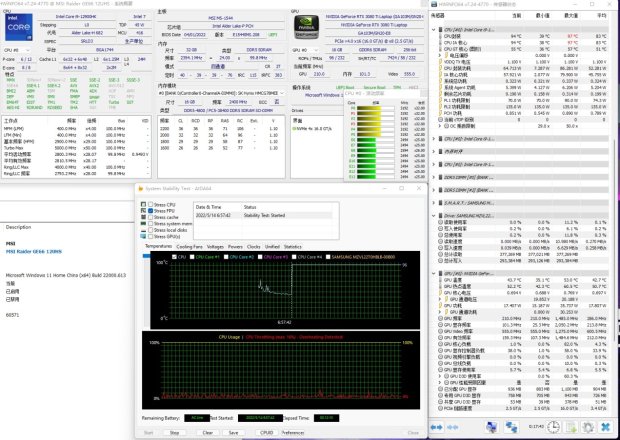The height and width of the screenshot is (440, 620).
Task: Check the CPU Core #1 graph checkbox
Action: tap(192, 257)
